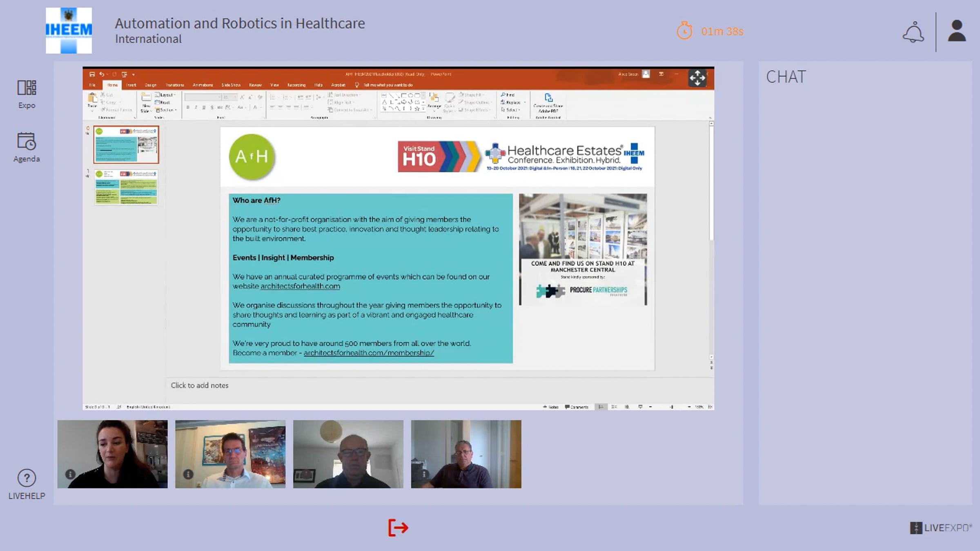Open the Expo section icon
Screen dimensions: 980x551
pyautogui.click(x=27, y=88)
